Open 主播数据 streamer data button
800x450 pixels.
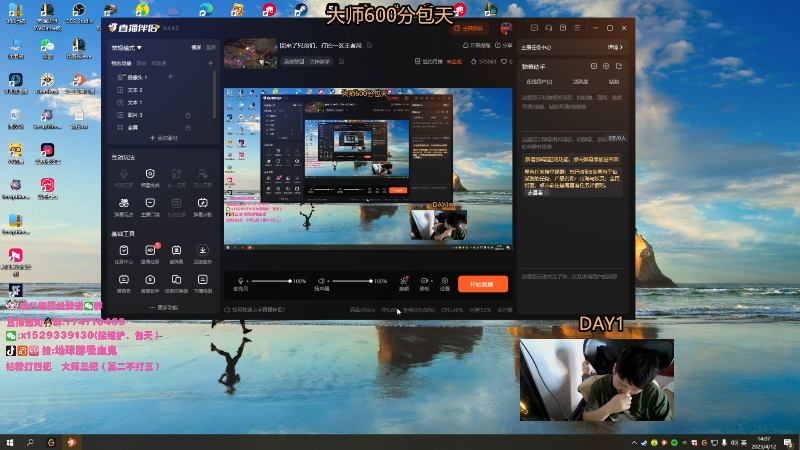point(469,28)
